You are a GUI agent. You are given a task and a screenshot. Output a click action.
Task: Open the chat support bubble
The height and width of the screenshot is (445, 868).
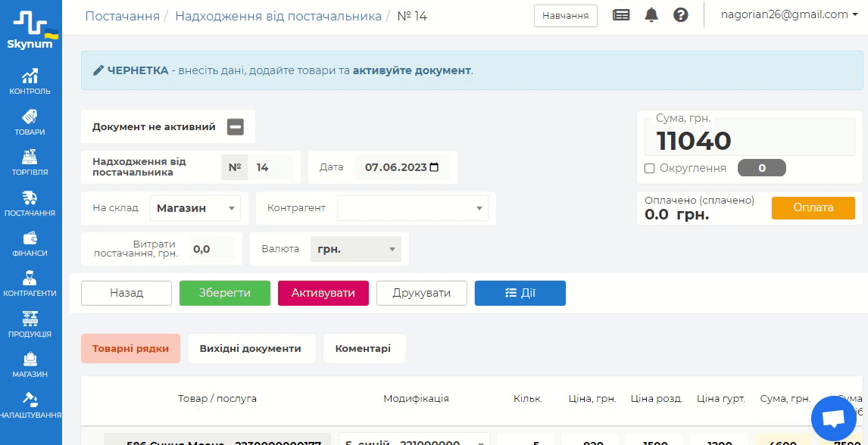click(833, 419)
